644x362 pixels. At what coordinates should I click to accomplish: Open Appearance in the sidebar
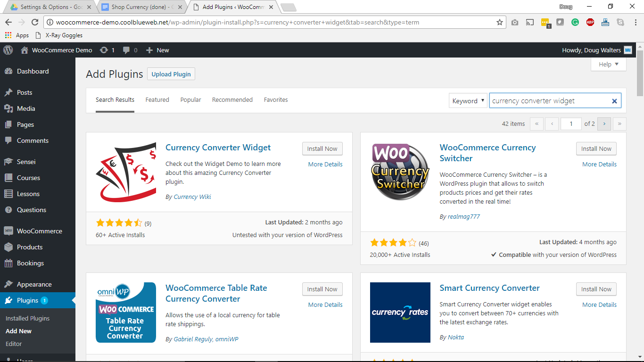coord(34,284)
